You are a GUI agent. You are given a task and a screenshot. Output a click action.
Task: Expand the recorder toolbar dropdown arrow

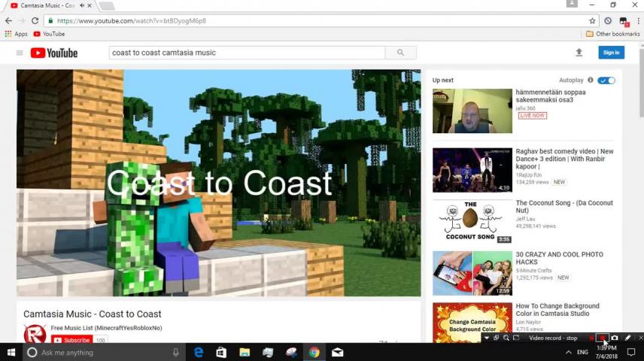[487, 338]
